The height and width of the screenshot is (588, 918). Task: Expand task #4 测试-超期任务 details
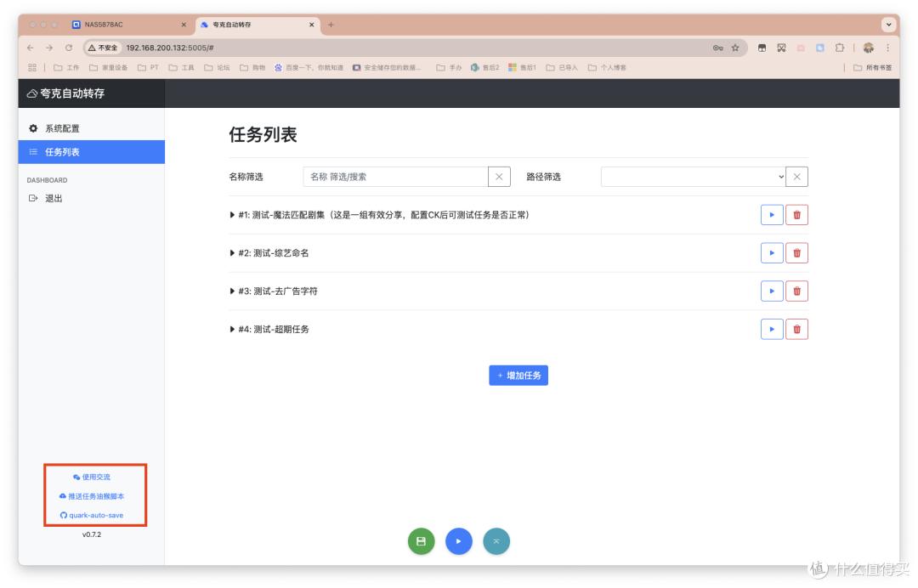(230, 328)
